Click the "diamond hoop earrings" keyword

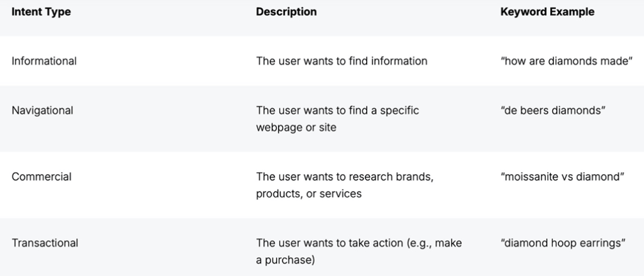563,243
